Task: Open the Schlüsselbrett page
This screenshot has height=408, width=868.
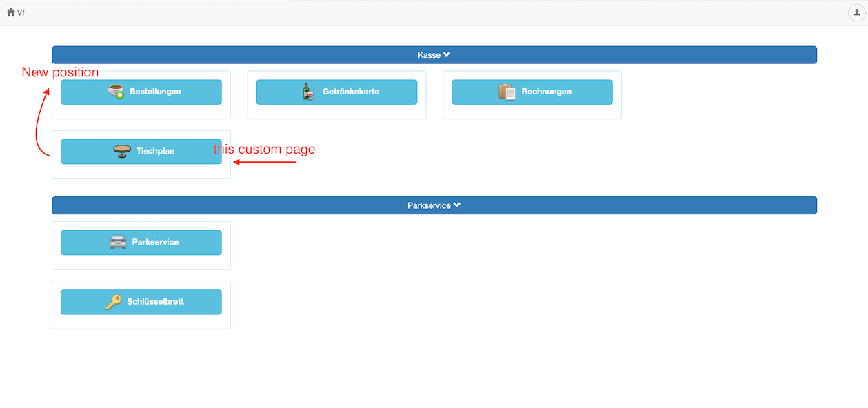Action: pos(141,302)
